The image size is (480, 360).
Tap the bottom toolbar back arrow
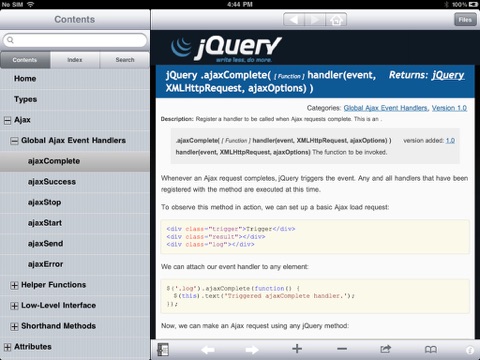208,350
